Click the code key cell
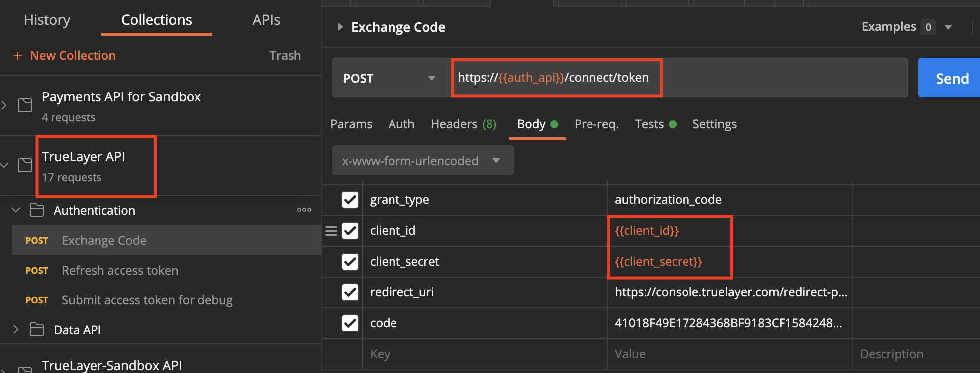The image size is (980, 373). click(485, 323)
